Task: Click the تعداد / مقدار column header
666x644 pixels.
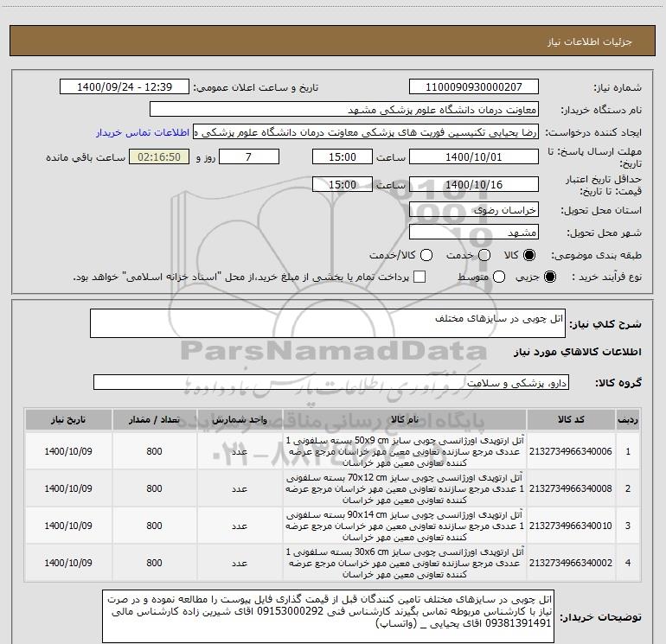Action: (x=154, y=420)
